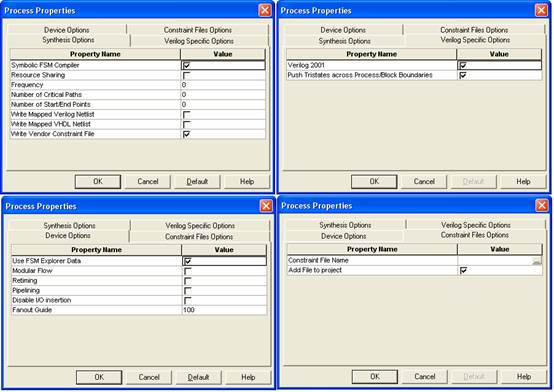Open Constraint Files Options tab in Fanout Guide dialog

[199, 236]
